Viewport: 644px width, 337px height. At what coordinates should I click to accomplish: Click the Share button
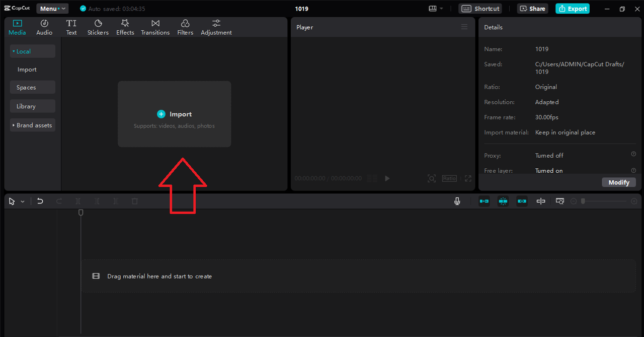(x=533, y=9)
